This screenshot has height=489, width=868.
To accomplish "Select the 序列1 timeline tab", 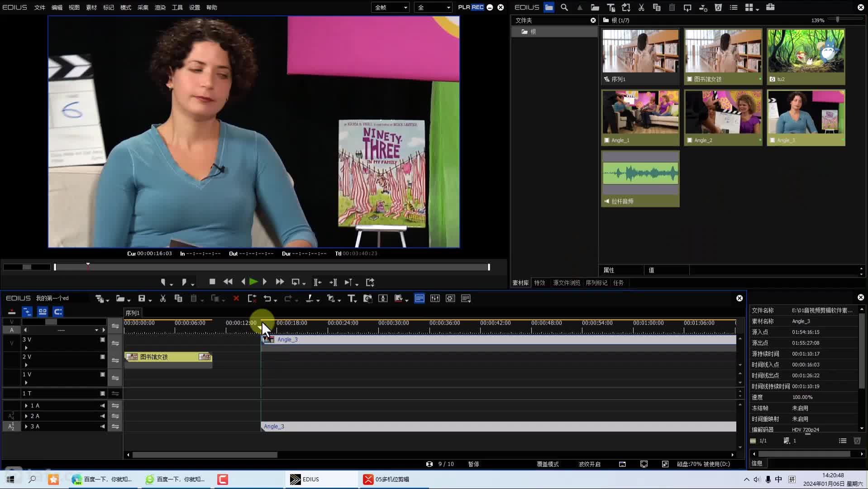I will (133, 313).
